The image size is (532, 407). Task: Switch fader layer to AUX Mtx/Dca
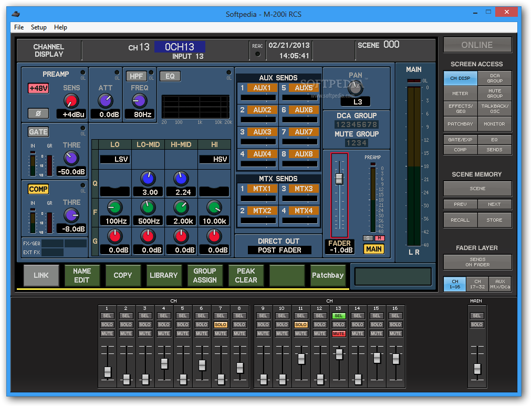pyautogui.click(x=500, y=284)
